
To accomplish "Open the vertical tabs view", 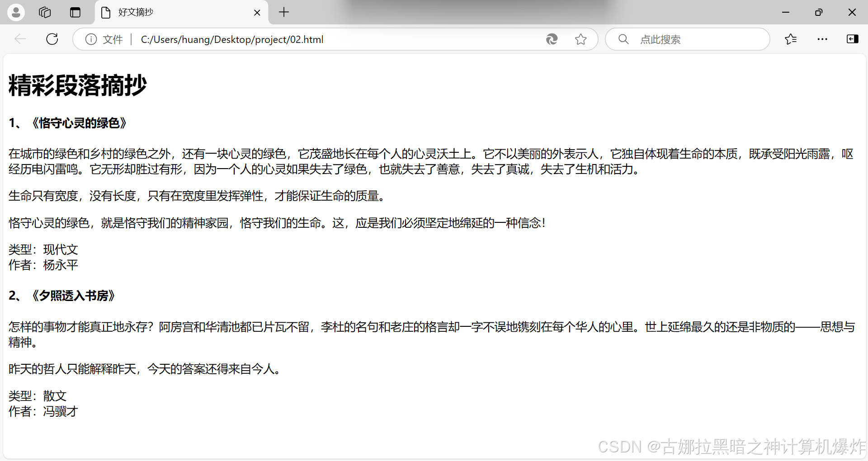I will 75,12.
